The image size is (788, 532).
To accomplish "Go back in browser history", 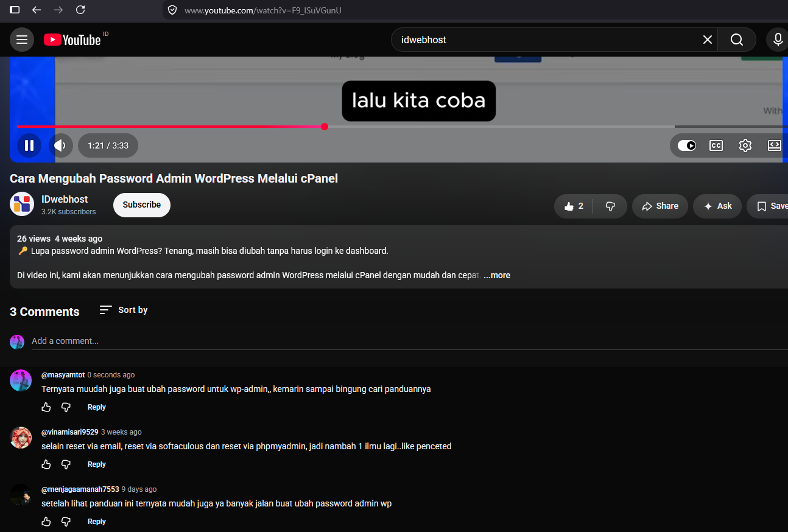I will (37, 10).
